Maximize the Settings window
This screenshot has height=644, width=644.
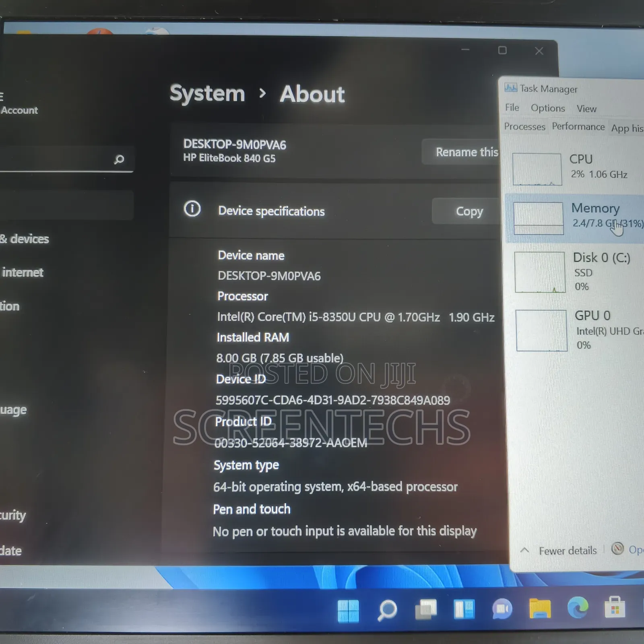coord(502,50)
